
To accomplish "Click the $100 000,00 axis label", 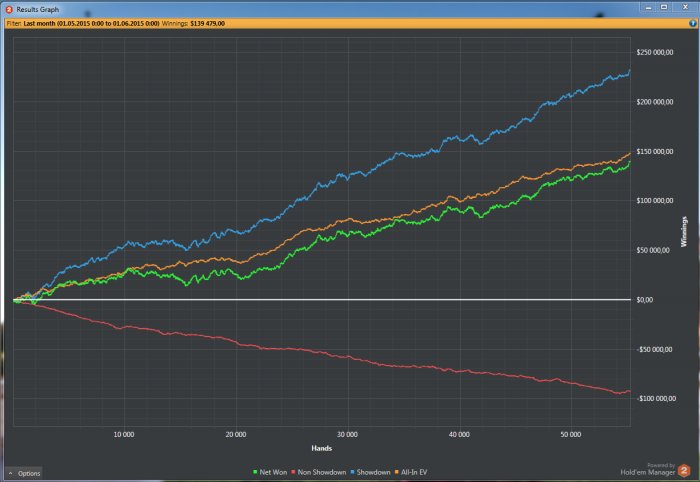I will tap(655, 200).
